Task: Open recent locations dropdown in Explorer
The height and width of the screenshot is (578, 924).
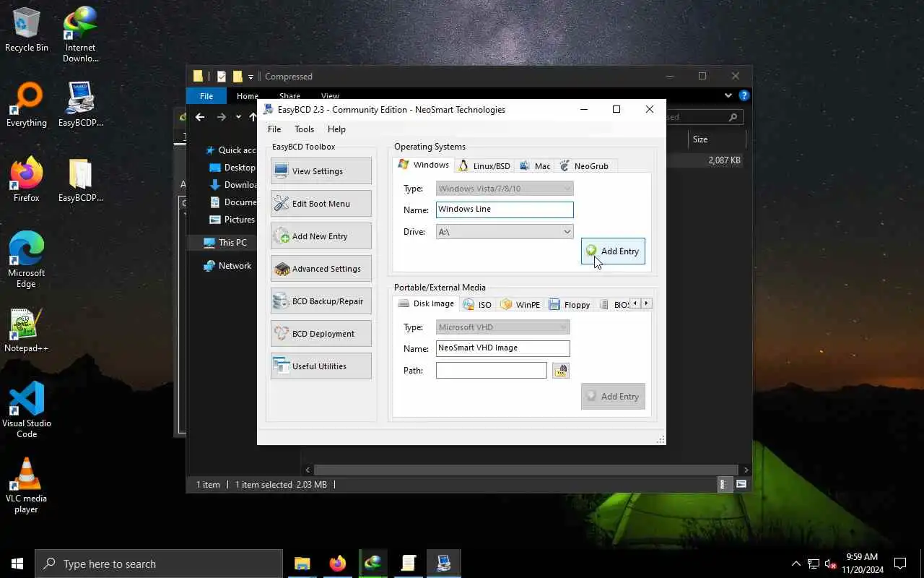Action: 238,117
